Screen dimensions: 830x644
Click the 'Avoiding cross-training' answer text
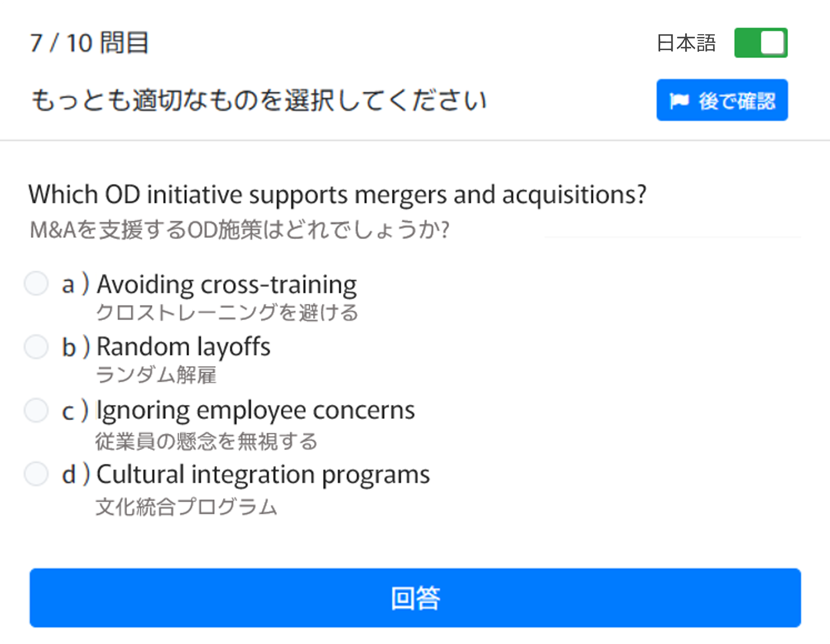(x=227, y=284)
